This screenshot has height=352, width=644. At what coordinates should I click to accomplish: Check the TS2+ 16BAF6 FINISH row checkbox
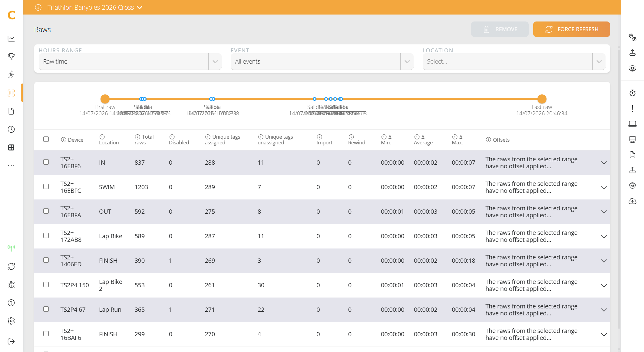click(46, 334)
